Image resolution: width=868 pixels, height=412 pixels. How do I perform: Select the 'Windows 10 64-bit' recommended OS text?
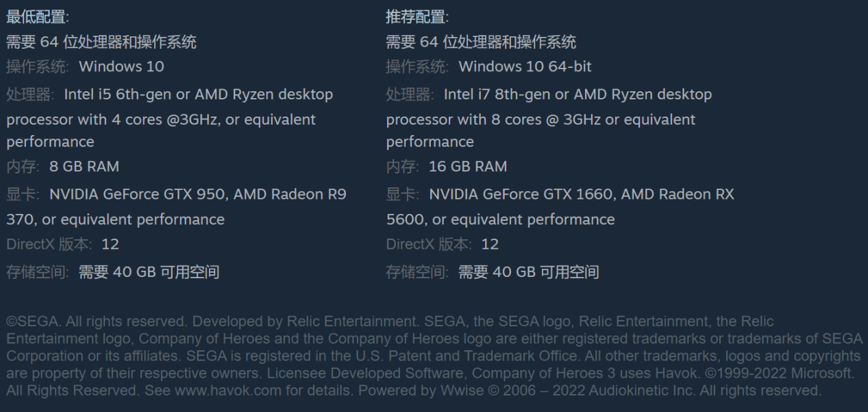point(525,67)
